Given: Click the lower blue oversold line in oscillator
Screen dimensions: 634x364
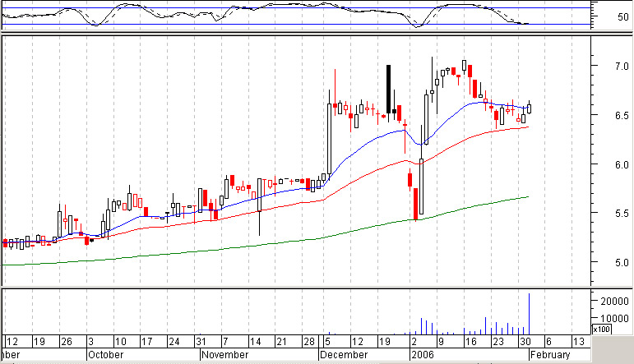Looking at the screenshot, I should 296,25.
